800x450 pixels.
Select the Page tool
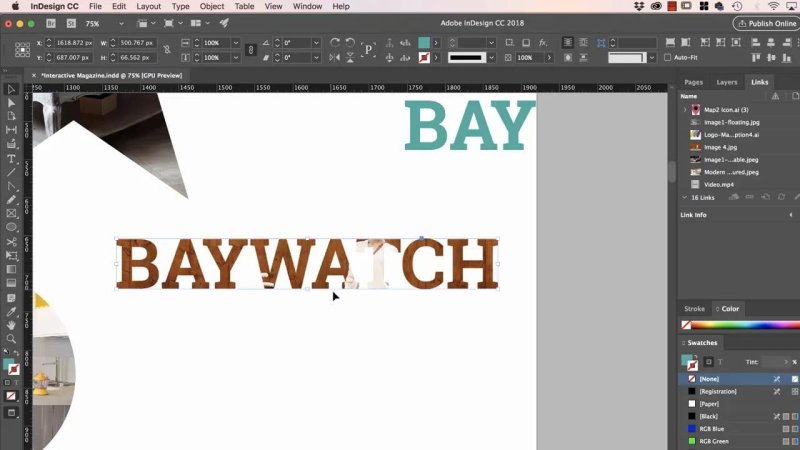pos(11,116)
